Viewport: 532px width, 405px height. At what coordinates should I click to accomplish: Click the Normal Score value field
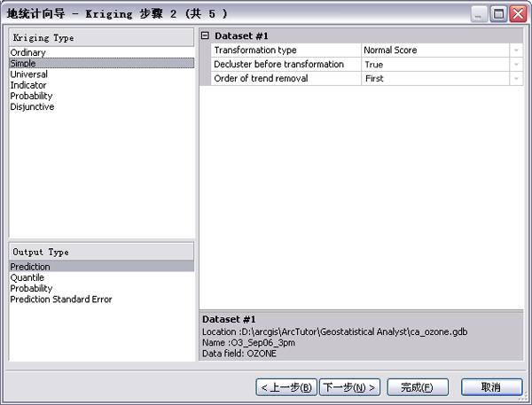[x=434, y=51]
